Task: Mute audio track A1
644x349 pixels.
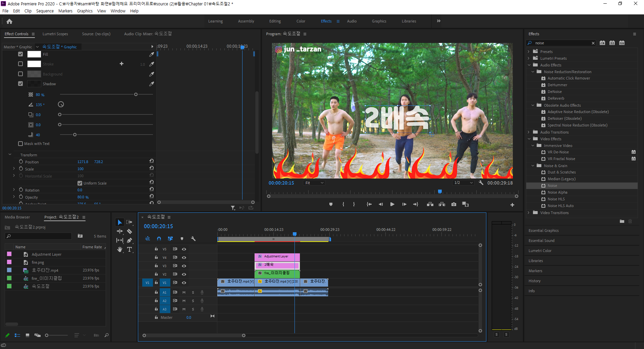Action: pyautogui.click(x=184, y=292)
